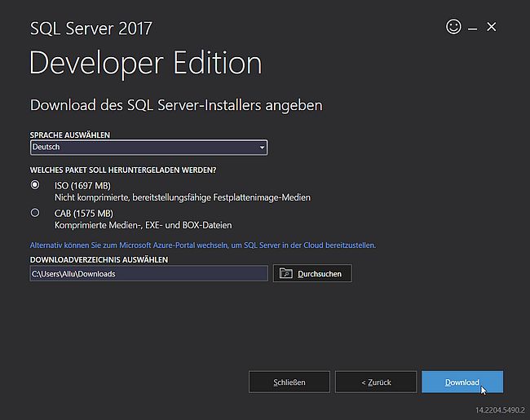
Task: Click the 'Developer Edition' heading
Action: click(146, 64)
